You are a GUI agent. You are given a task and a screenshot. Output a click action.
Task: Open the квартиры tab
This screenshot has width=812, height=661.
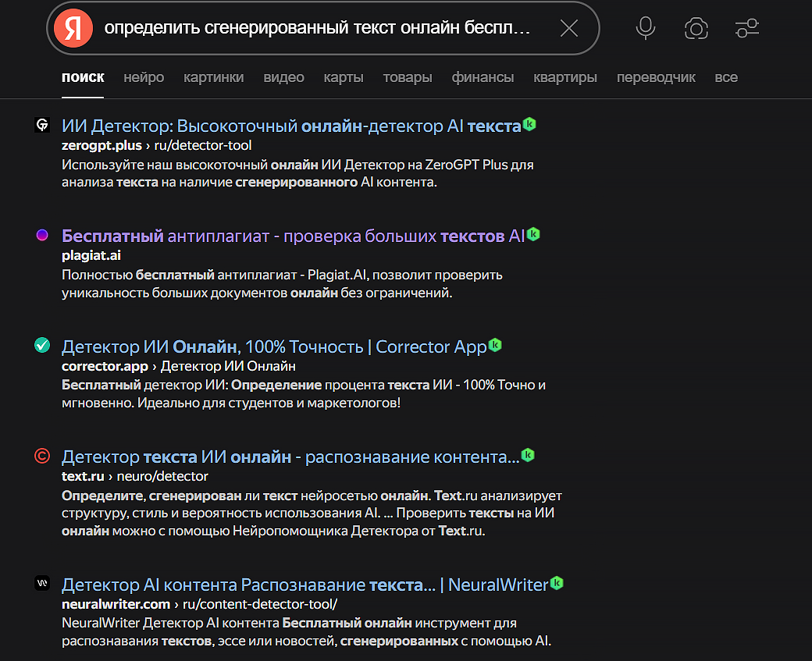[565, 77]
